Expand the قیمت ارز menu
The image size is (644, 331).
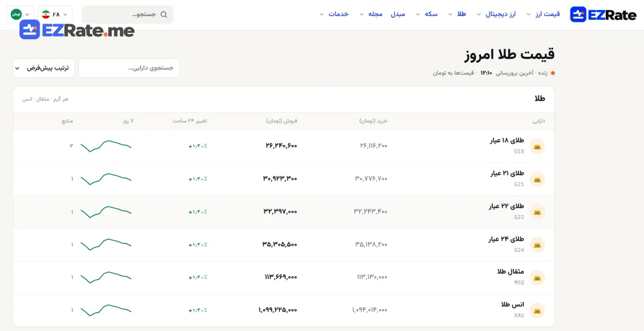coord(543,14)
